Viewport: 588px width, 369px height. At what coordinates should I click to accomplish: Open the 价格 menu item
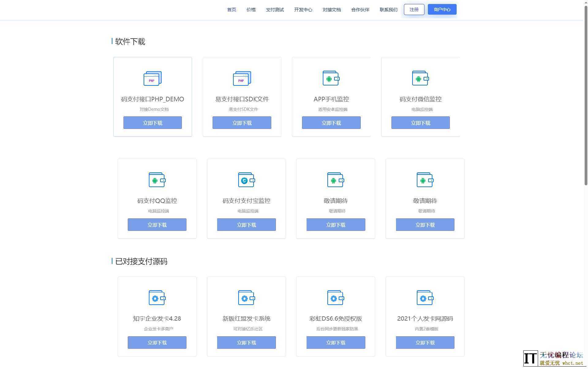(251, 10)
